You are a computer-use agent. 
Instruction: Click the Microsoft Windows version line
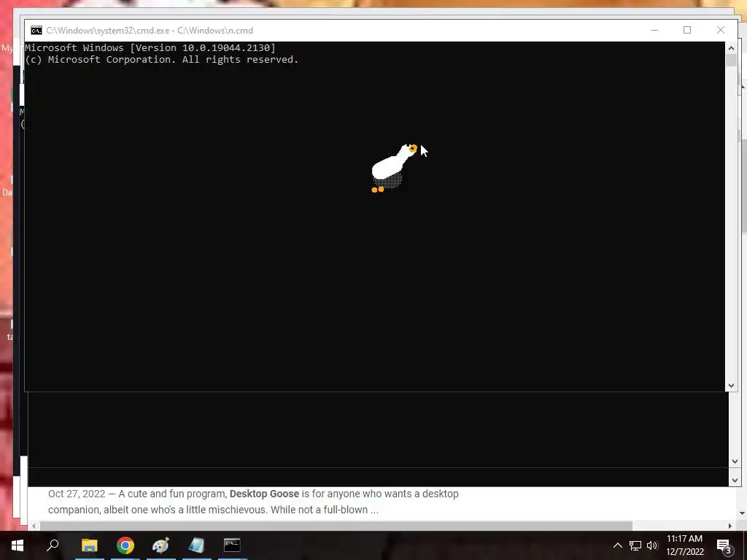click(150, 47)
